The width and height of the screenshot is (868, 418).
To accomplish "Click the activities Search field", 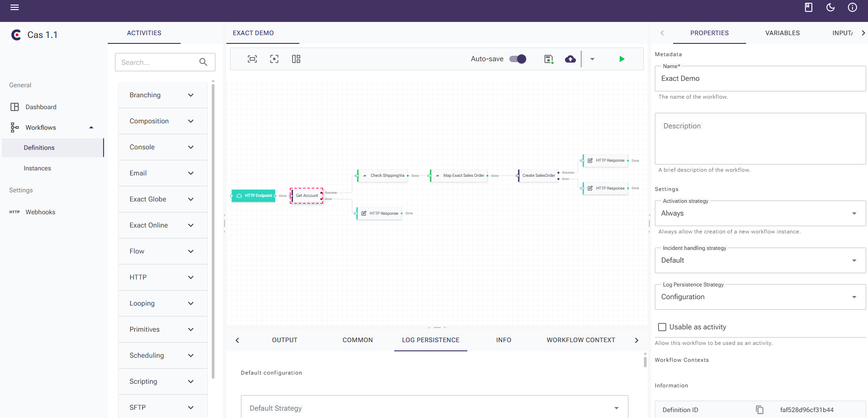I will coord(157,62).
